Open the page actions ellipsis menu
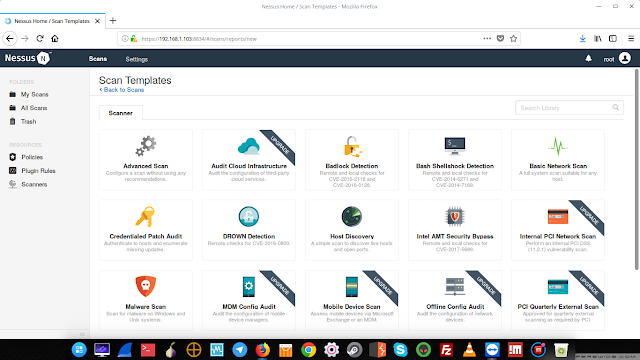Screen dimensions: 640x360 [x=487, y=38]
